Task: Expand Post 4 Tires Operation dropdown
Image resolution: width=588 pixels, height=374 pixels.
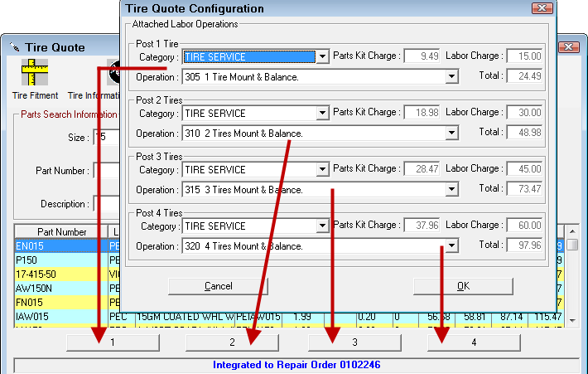Action: (451, 246)
